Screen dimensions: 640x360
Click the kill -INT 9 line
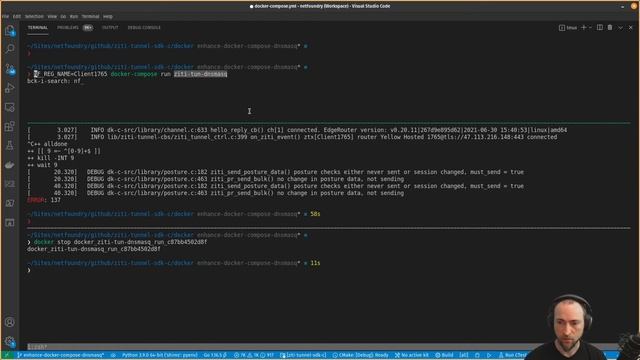[51, 158]
